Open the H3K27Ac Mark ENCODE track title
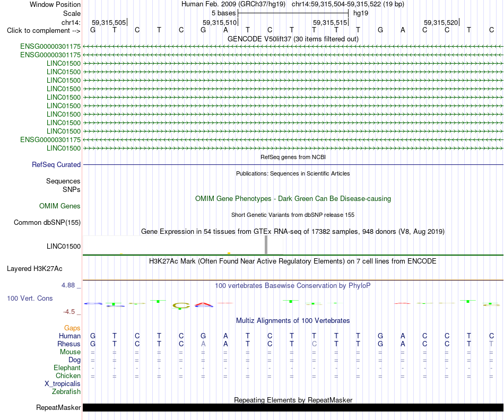Screen dimensions: 504x420 click(293, 261)
